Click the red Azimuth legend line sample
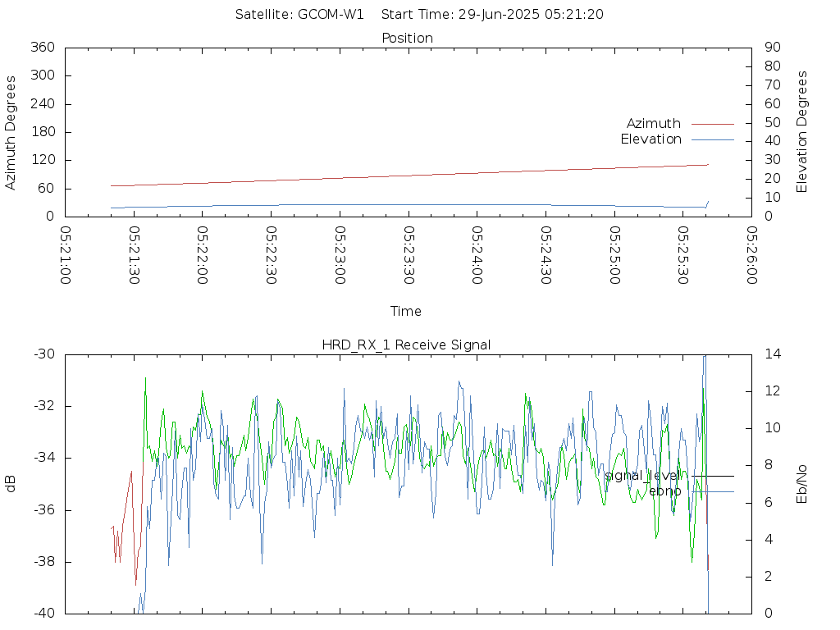 point(713,124)
